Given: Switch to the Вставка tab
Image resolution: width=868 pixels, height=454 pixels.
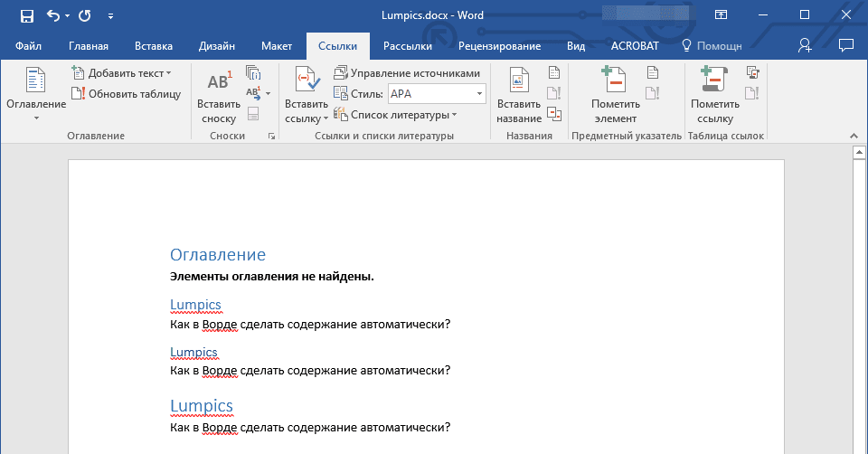Looking at the screenshot, I should click(154, 46).
